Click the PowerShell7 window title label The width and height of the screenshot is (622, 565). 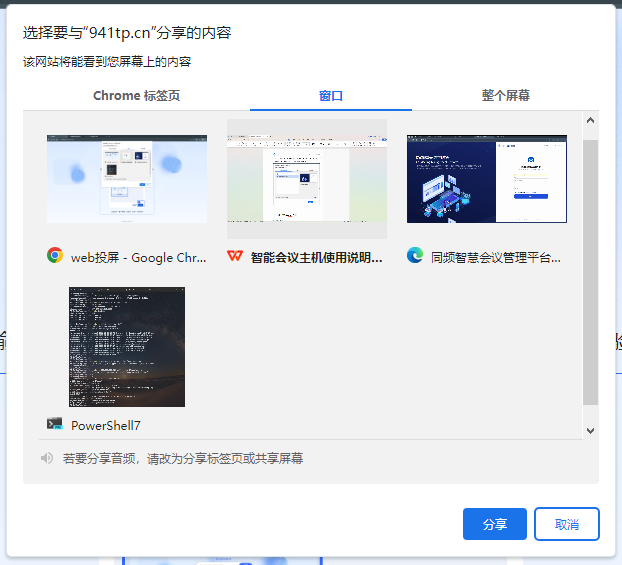pyautogui.click(x=106, y=425)
